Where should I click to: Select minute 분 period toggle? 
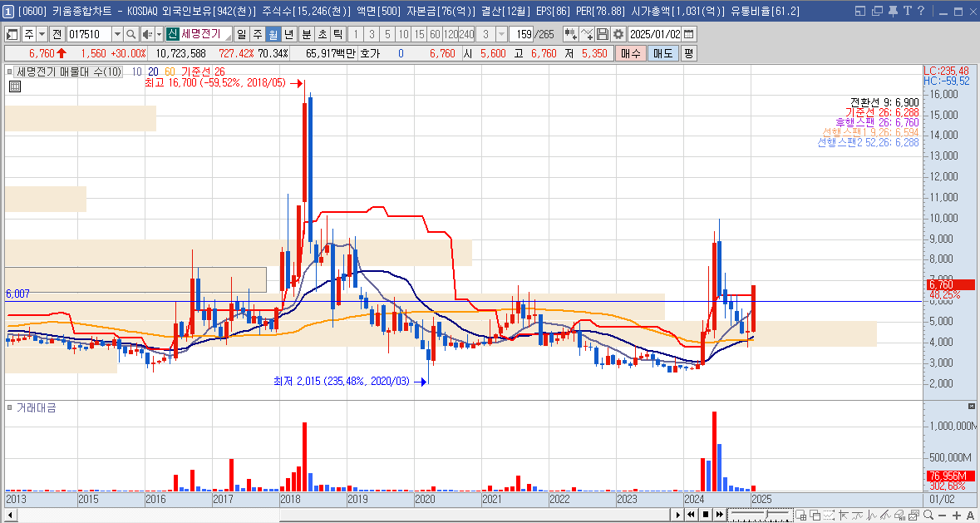[x=306, y=34]
